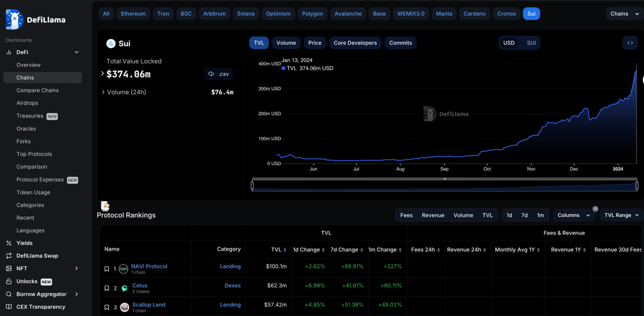The height and width of the screenshot is (316, 644).
Task: Download the .csv data
Action: pyautogui.click(x=218, y=74)
